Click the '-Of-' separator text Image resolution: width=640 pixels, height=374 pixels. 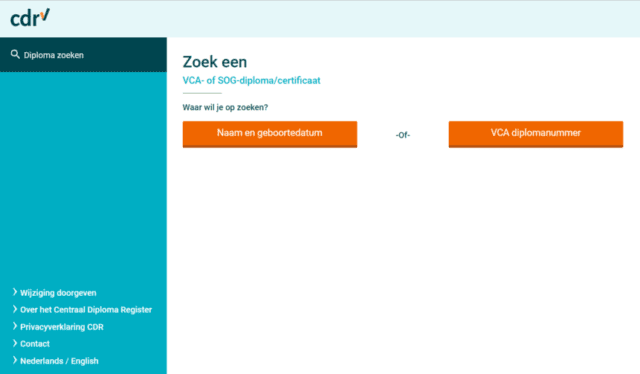(x=403, y=135)
